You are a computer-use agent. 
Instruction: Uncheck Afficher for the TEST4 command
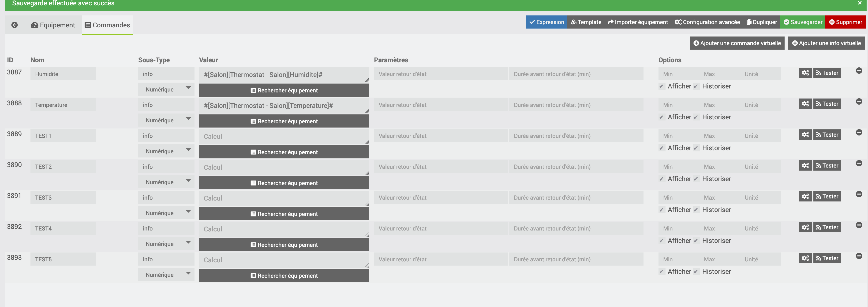point(662,241)
